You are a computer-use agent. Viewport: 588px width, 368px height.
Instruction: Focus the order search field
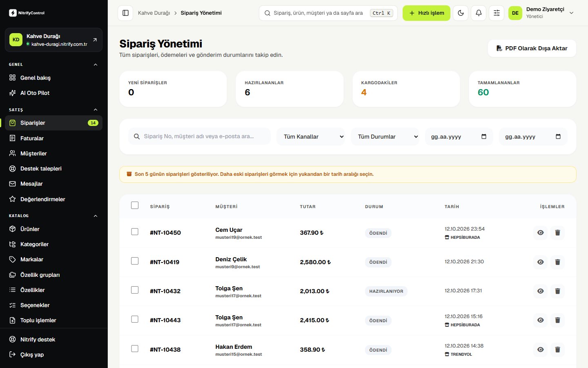(x=199, y=136)
